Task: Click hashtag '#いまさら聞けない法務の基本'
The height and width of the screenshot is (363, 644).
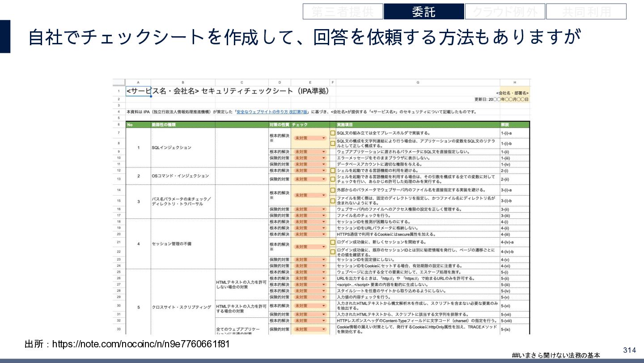Action: (x=556, y=355)
